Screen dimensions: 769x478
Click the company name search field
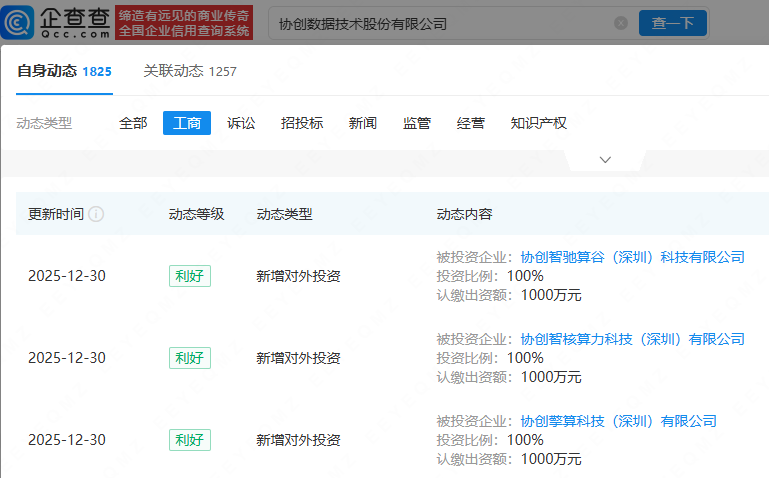coord(440,23)
